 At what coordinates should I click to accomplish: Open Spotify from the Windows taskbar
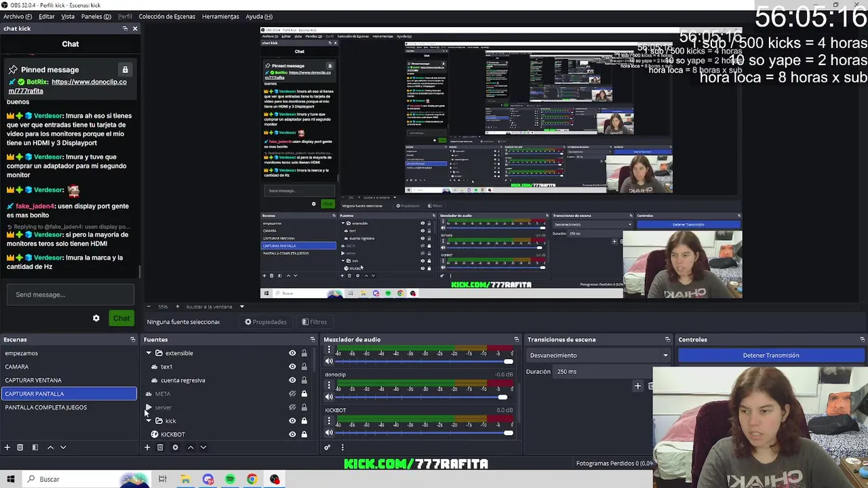coord(230,479)
